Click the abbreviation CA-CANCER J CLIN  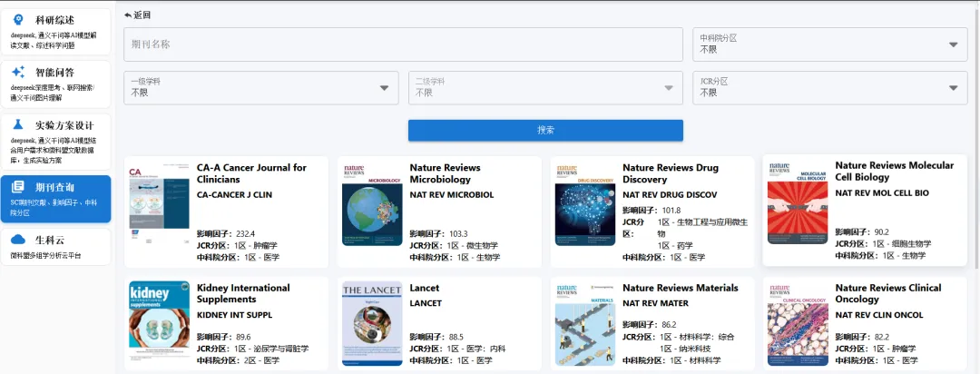(234, 194)
